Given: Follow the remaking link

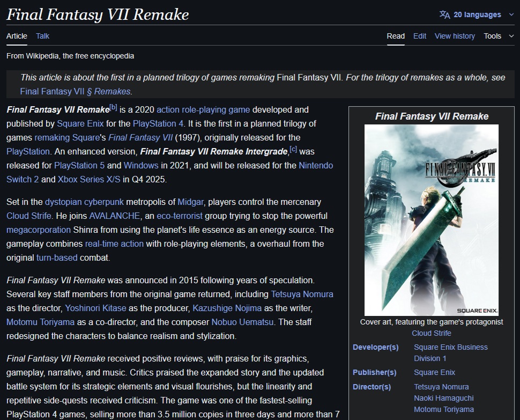Looking at the screenshot, I should coord(52,137).
